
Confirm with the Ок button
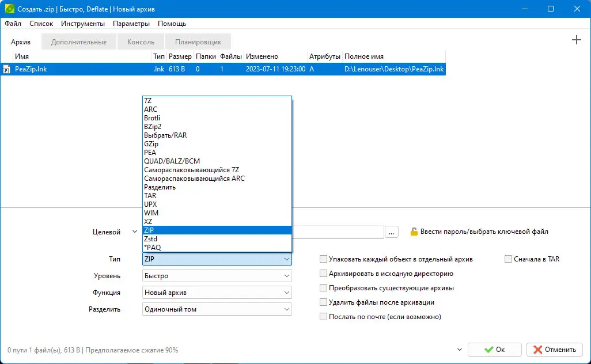point(494,350)
